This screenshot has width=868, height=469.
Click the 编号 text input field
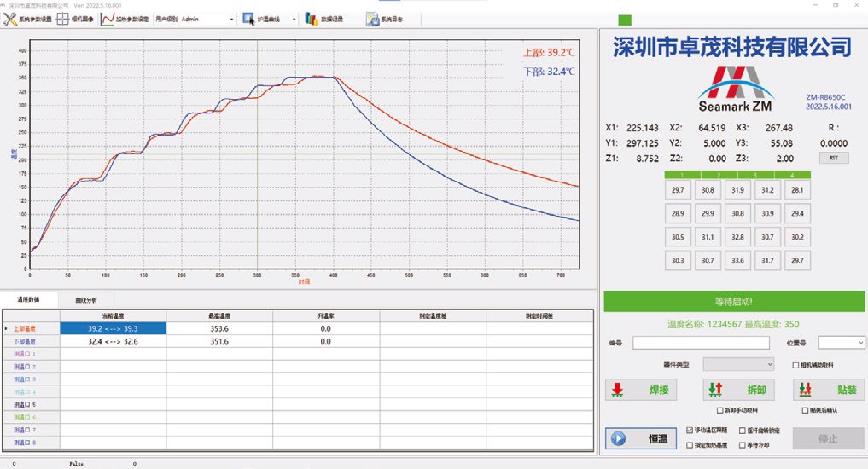coord(701,343)
